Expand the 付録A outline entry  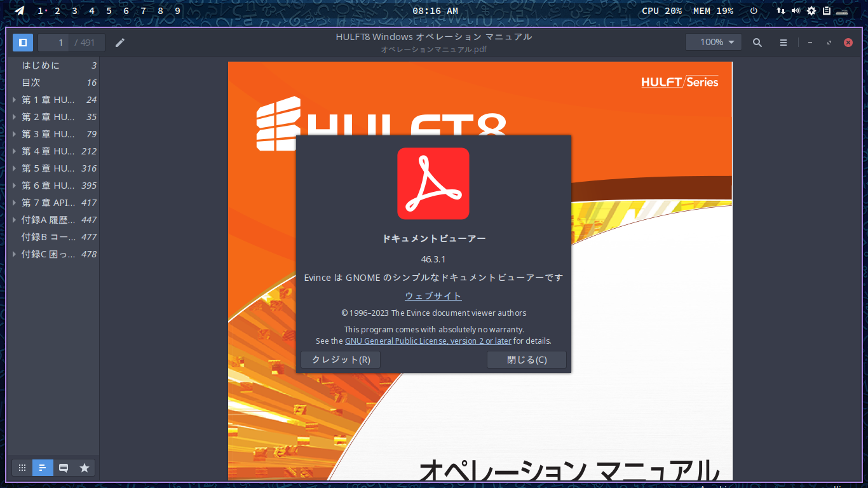15,220
